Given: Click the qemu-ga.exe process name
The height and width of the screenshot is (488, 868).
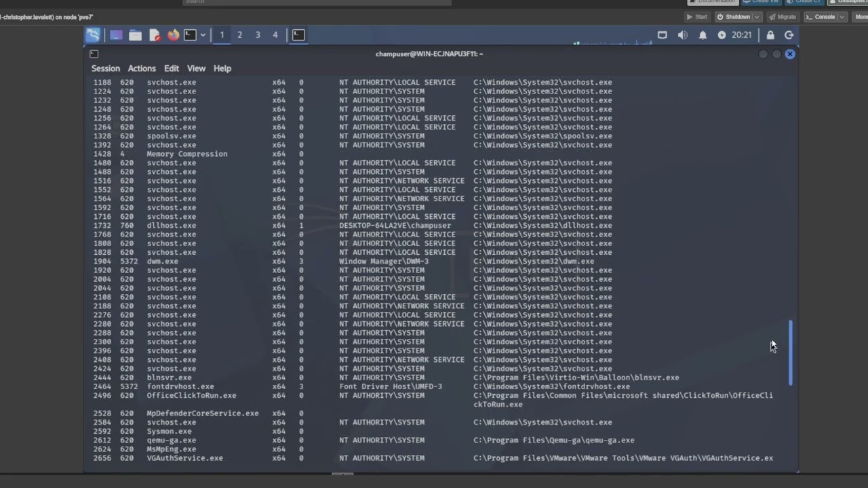Looking at the screenshot, I should [x=172, y=440].
